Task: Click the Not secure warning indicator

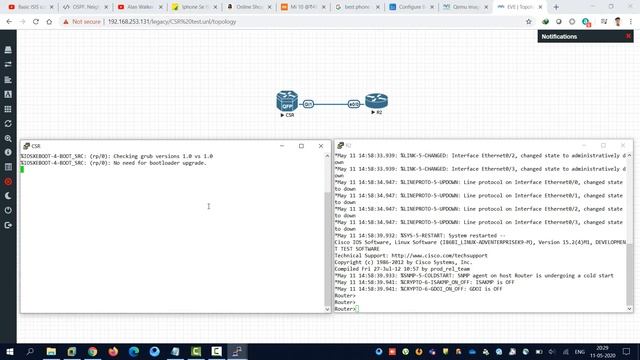Action: [x=82, y=22]
